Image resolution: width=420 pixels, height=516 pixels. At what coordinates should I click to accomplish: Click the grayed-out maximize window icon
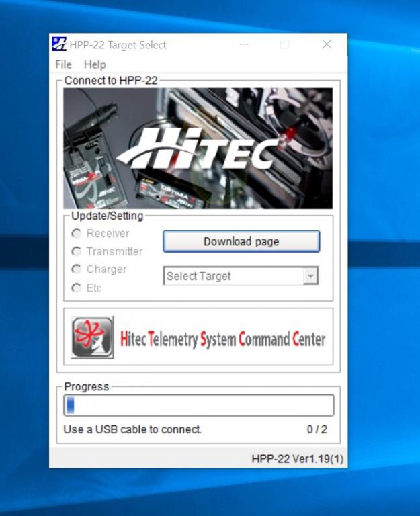coord(285,44)
